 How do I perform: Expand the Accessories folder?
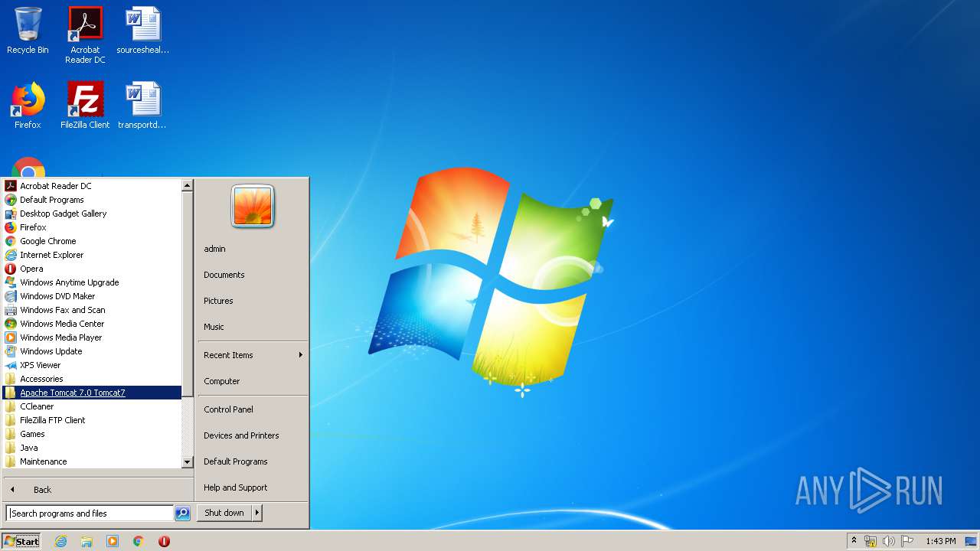point(92,379)
